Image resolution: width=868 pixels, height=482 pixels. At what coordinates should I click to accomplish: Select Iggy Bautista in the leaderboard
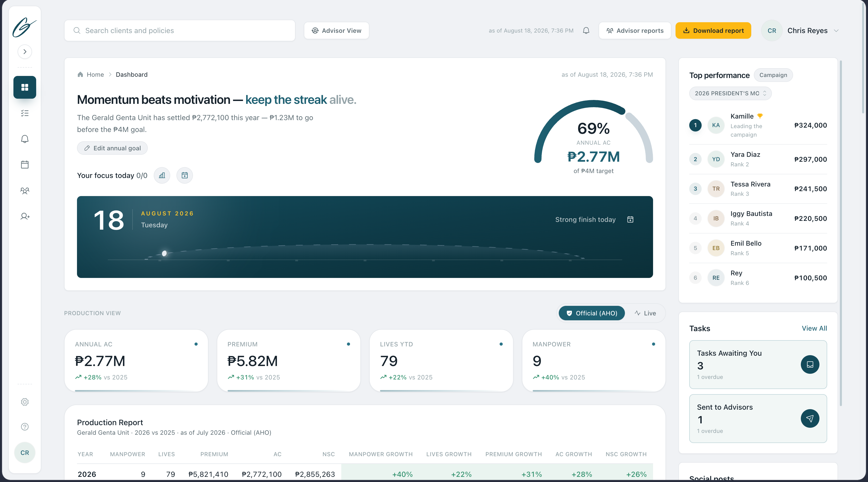click(x=758, y=218)
